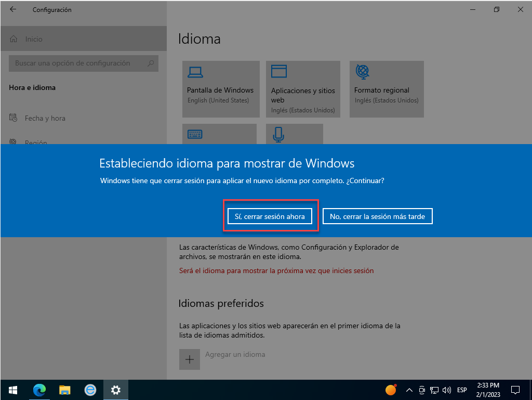
Task: Go back with the Configuración arrow
Action: click(13, 9)
